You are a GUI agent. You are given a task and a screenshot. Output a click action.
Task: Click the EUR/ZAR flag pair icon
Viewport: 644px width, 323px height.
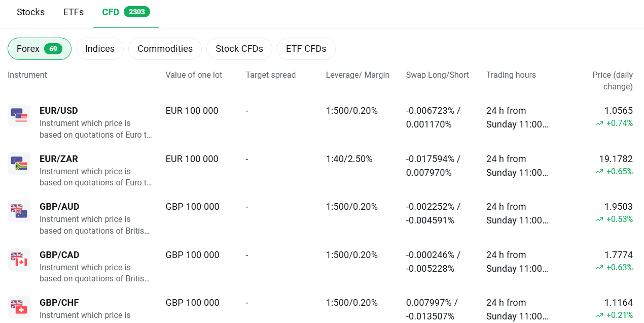(19, 164)
